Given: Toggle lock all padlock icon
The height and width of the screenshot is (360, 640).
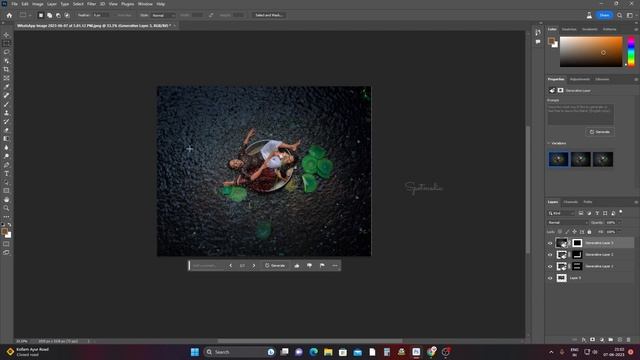Looking at the screenshot, I should pyautogui.click(x=589, y=232).
